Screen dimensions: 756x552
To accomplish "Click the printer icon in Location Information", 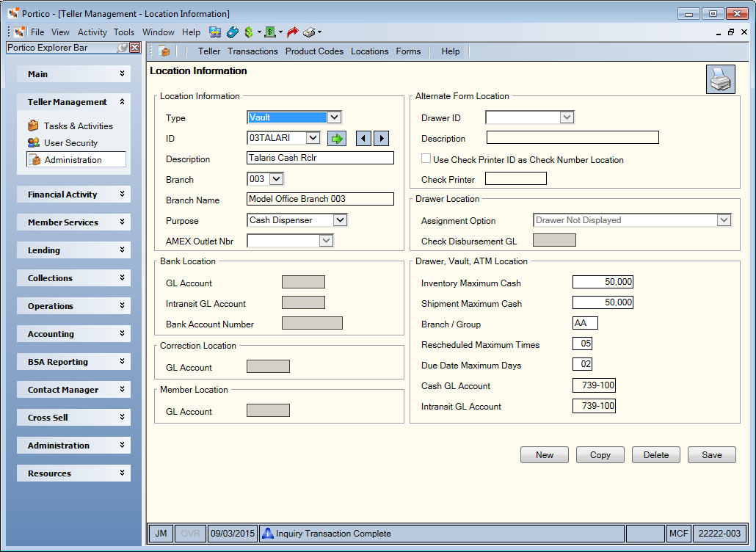I will 720,79.
